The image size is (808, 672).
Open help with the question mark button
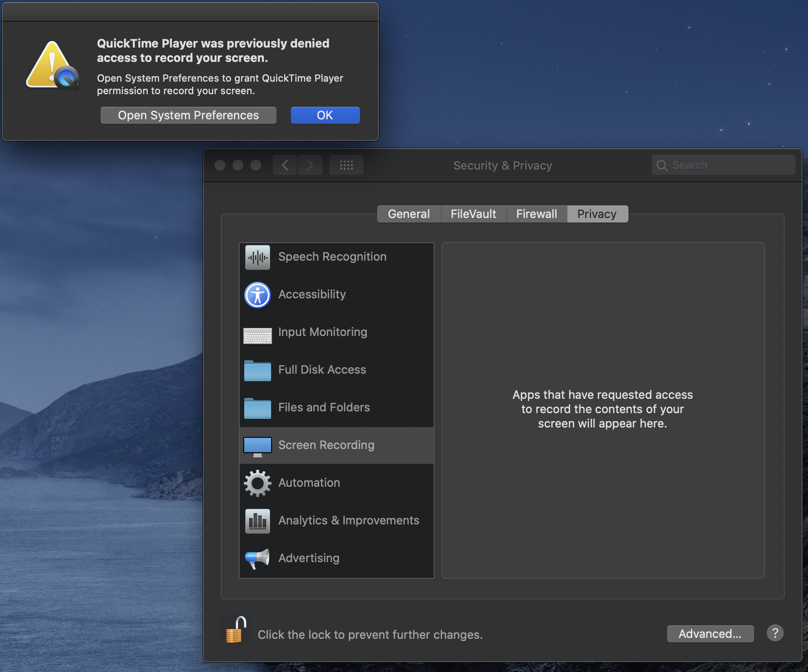tap(775, 633)
